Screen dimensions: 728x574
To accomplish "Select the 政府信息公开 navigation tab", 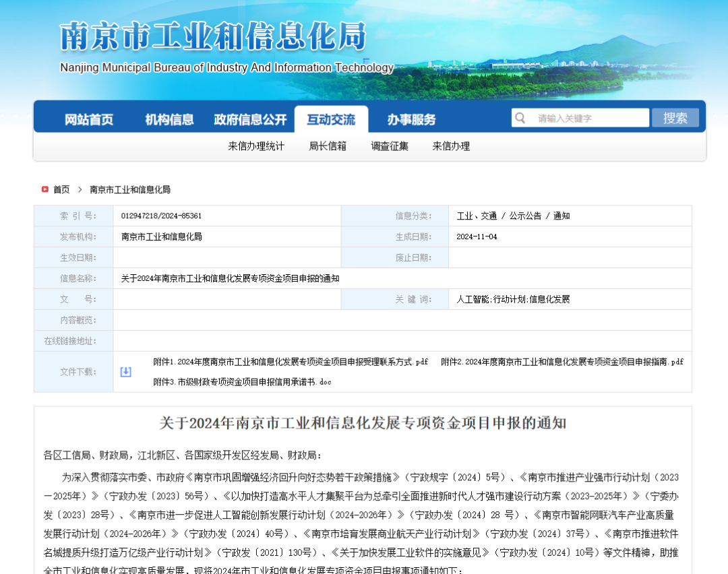I will pyautogui.click(x=250, y=119).
